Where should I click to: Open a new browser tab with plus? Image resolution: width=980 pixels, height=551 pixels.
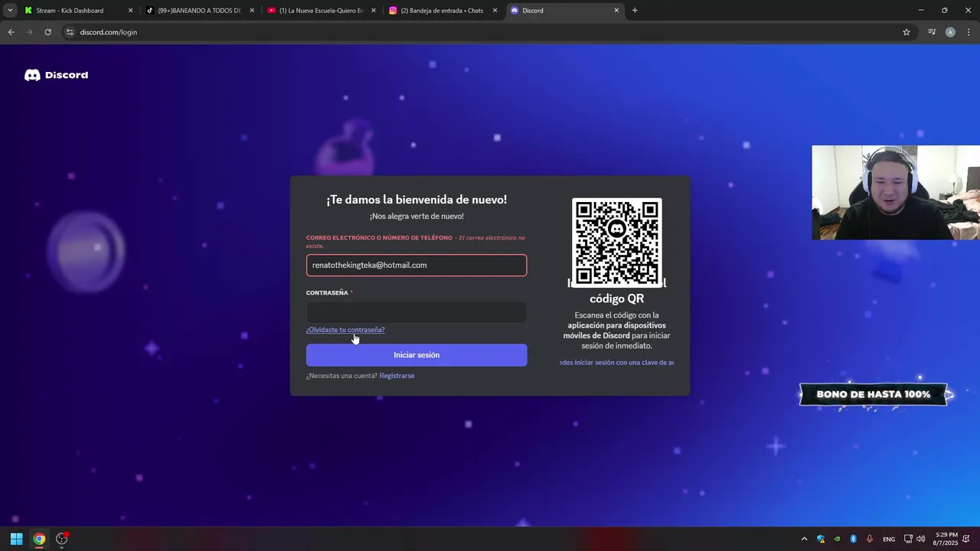(635, 11)
